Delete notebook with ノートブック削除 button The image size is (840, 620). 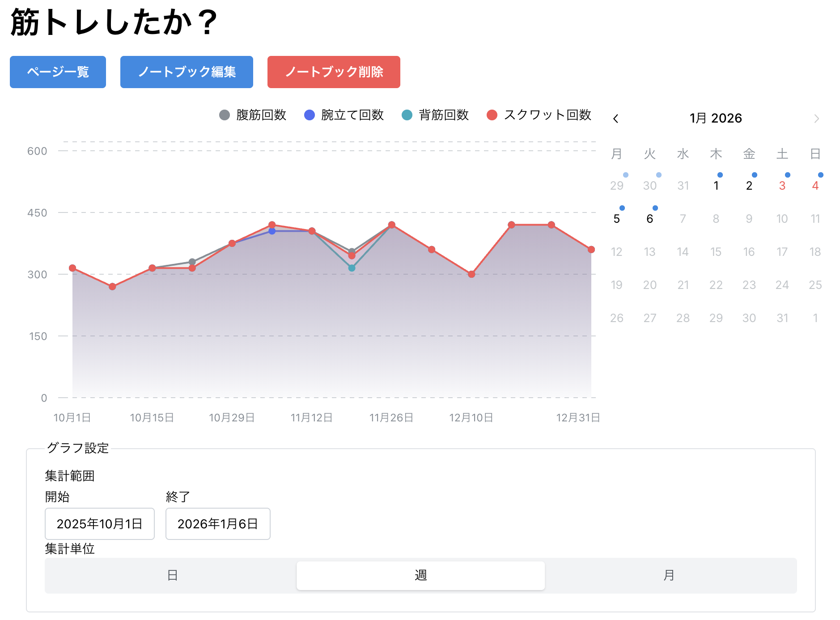[x=334, y=72]
